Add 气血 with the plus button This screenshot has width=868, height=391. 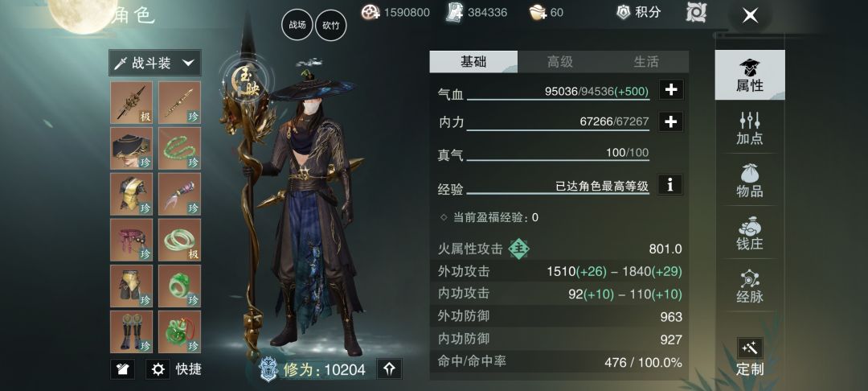click(671, 90)
